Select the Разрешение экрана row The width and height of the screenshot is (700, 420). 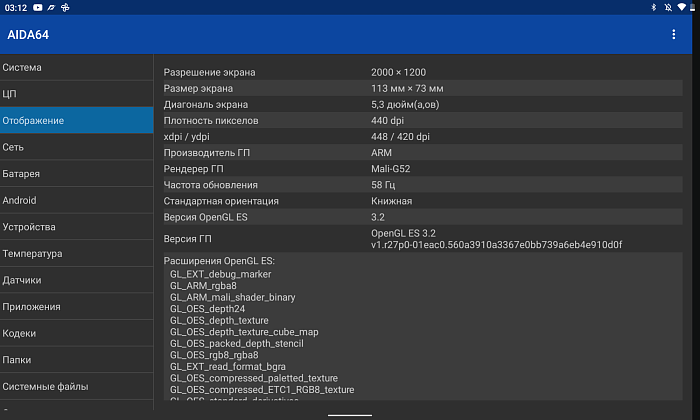422,72
